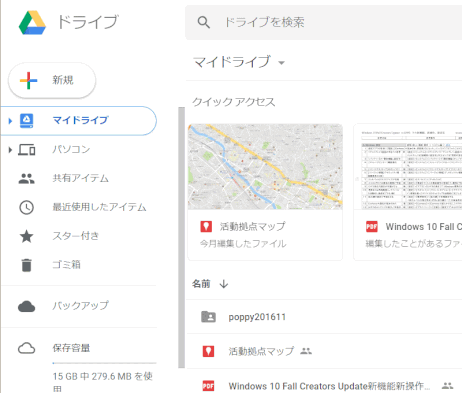The height and width of the screenshot is (393, 462).
Task: Select Windows 10 Fall Creators Update file row
Action: tap(324, 381)
